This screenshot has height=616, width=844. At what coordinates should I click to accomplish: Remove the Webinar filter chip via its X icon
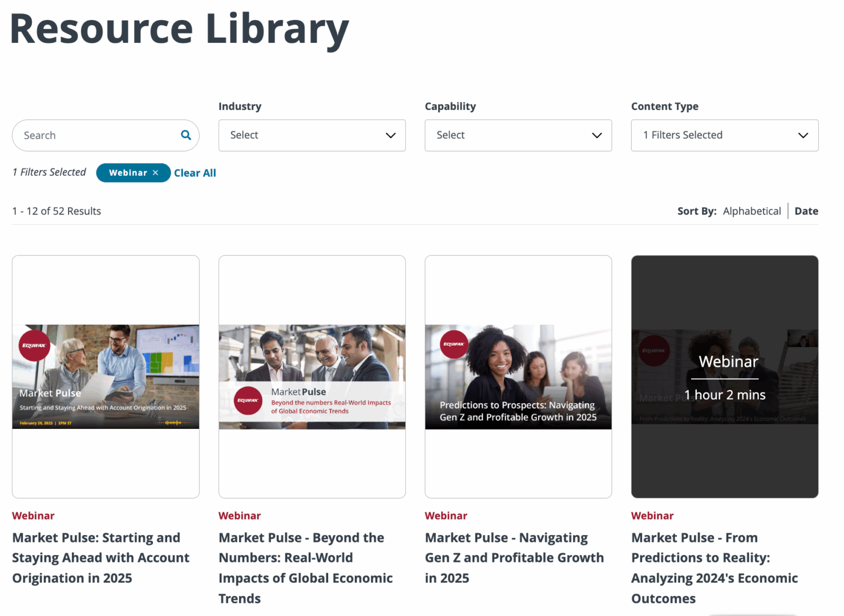click(155, 172)
